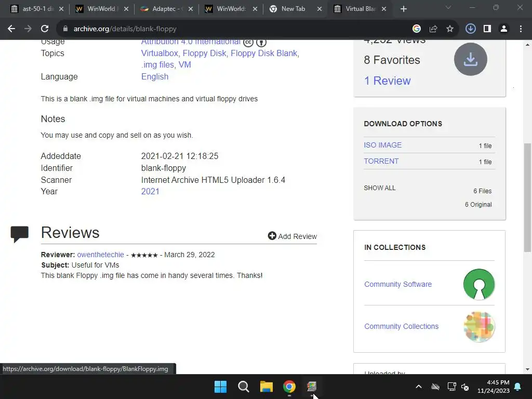Click the first Floppy Disk topic link

(x=204, y=54)
